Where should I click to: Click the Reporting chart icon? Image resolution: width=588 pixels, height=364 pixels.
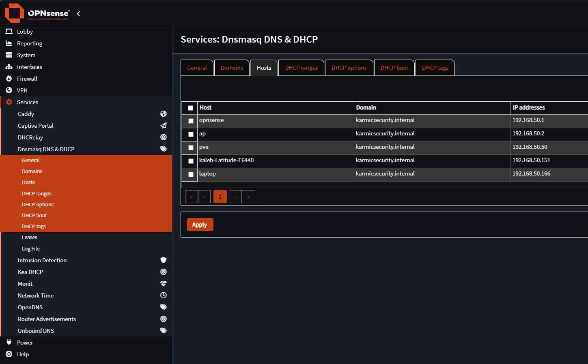click(9, 43)
